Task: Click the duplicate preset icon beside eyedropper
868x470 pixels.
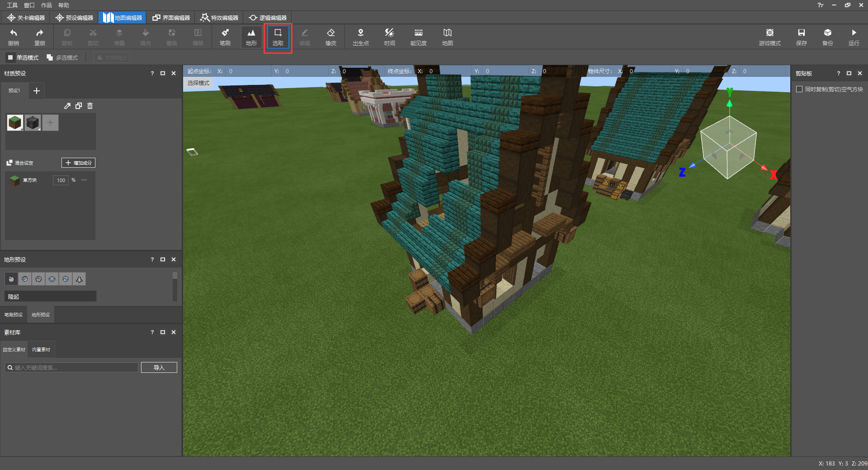Action: (79, 106)
